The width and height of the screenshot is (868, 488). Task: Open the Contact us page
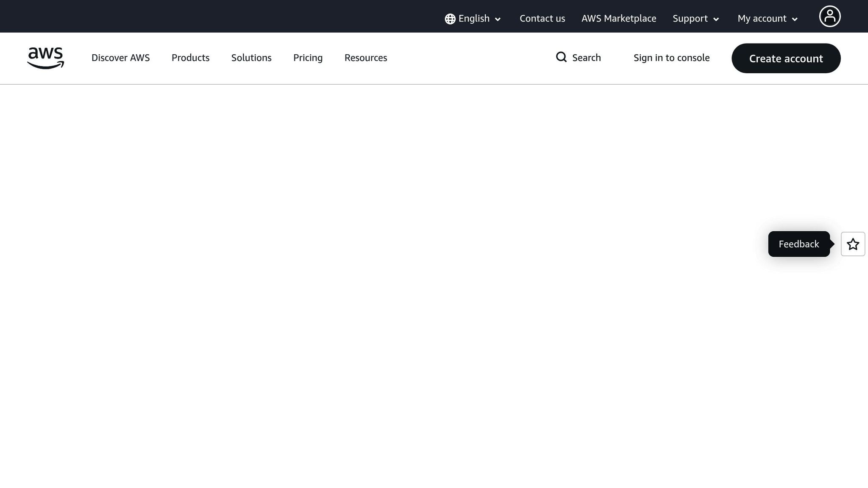coord(542,19)
